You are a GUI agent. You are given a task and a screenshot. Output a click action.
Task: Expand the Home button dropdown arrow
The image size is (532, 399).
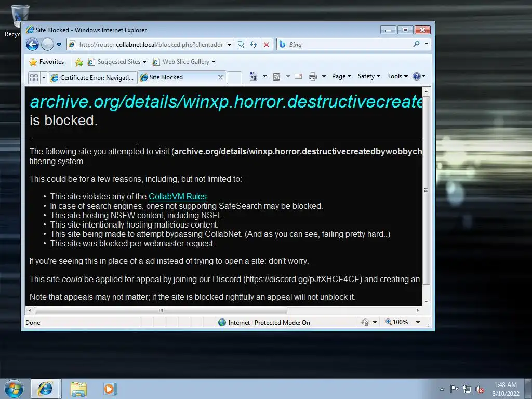click(x=264, y=76)
